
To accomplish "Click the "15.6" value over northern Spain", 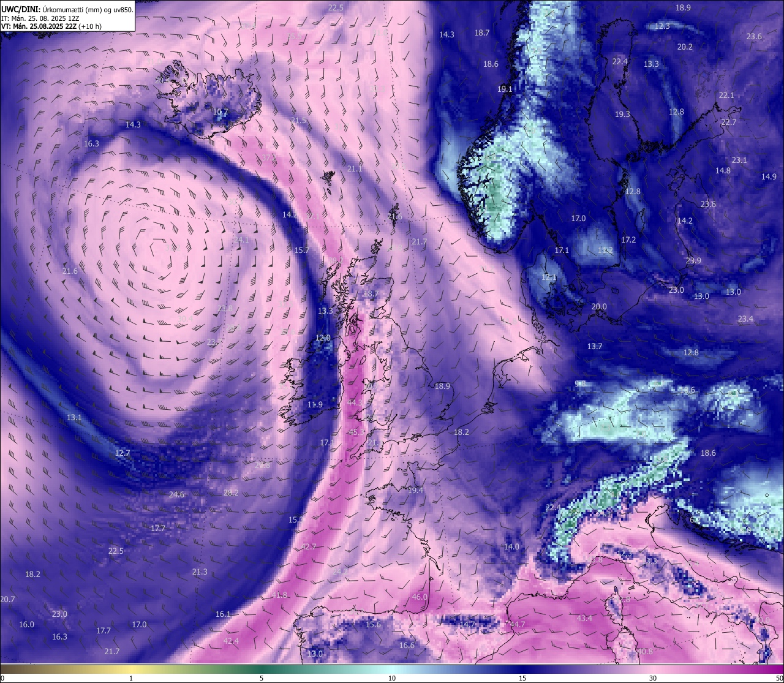I will tap(373, 624).
